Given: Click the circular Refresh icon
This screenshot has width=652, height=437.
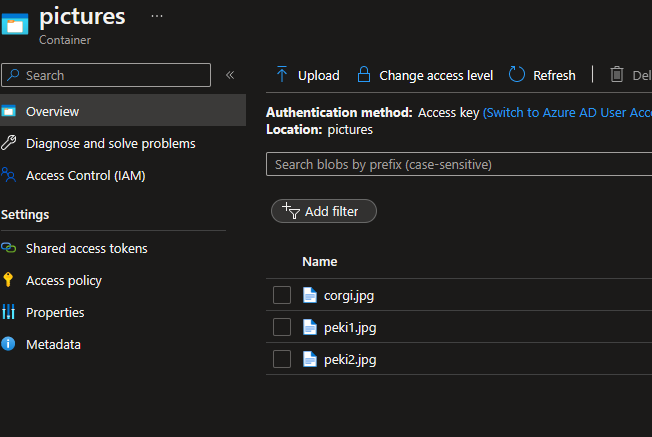Looking at the screenshot, I should (517, 74).
